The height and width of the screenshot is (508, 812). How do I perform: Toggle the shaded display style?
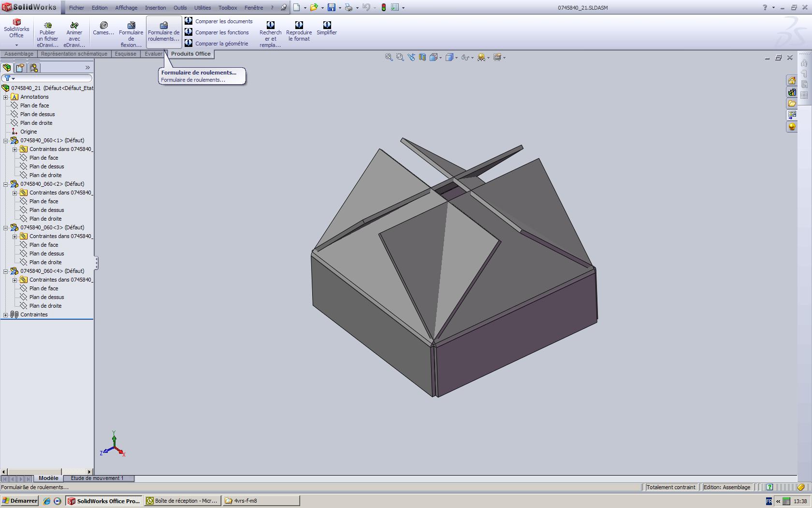[449, 57]
